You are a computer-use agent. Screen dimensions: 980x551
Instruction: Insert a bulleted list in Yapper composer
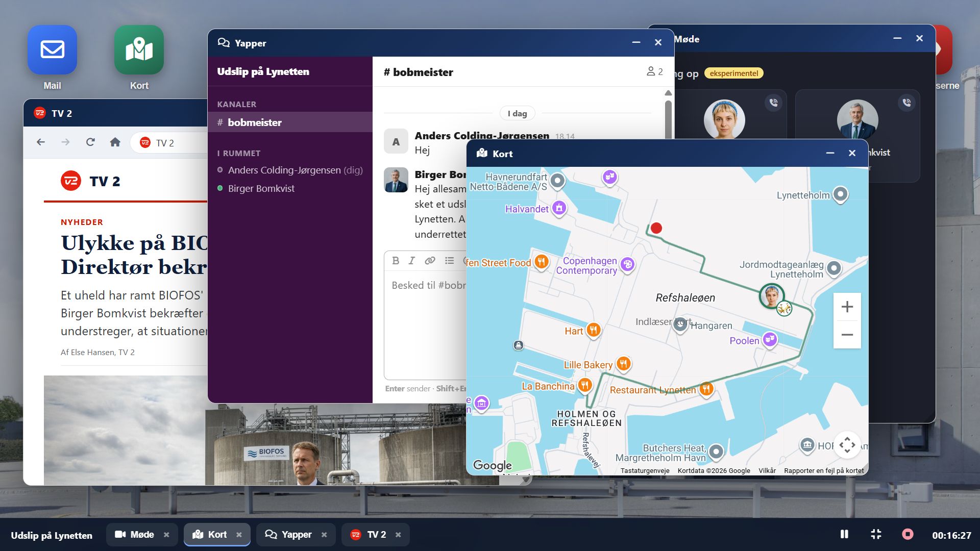449,261
